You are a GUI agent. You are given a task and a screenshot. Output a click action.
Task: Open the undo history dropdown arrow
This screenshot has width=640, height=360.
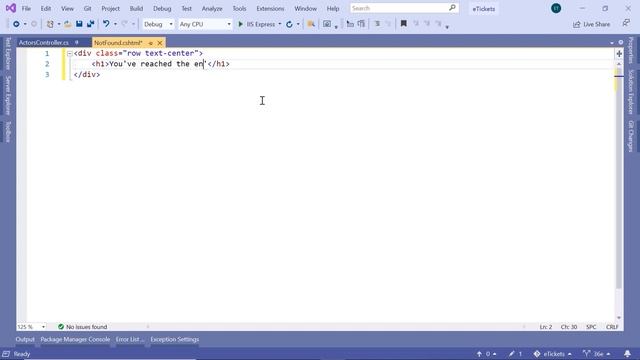point(115,24)
